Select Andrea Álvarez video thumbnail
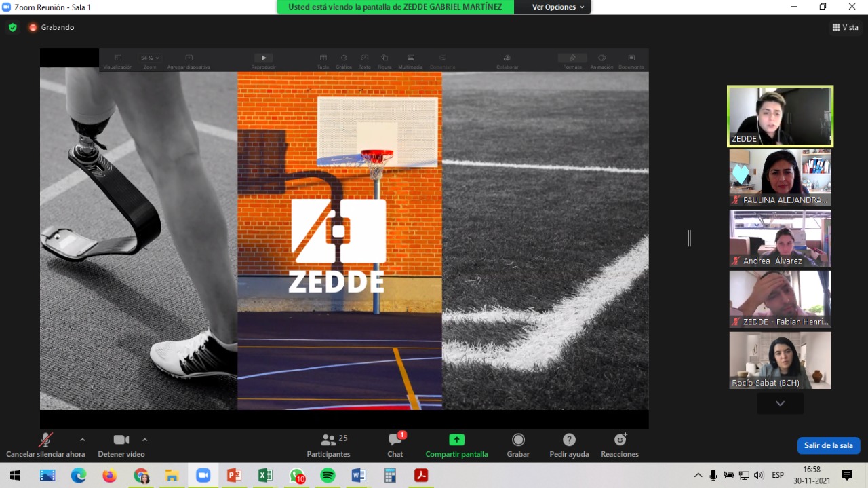The width and height of the screenshot is (868, 488). pyautogui.click(x=780, y=238)
